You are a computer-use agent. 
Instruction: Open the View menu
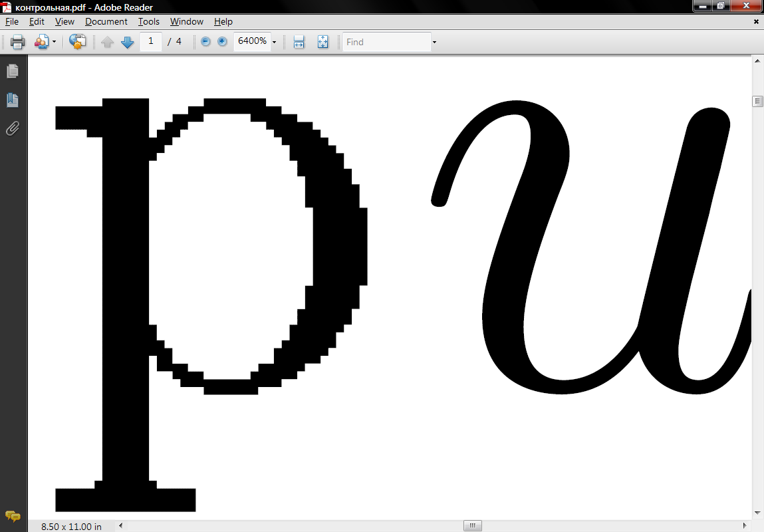(x=64, y=21)
